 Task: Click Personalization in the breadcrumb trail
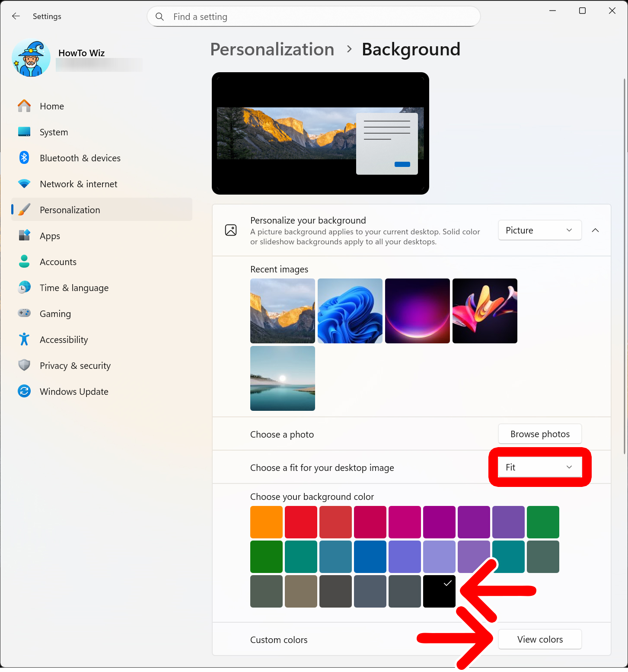(272, 49)
